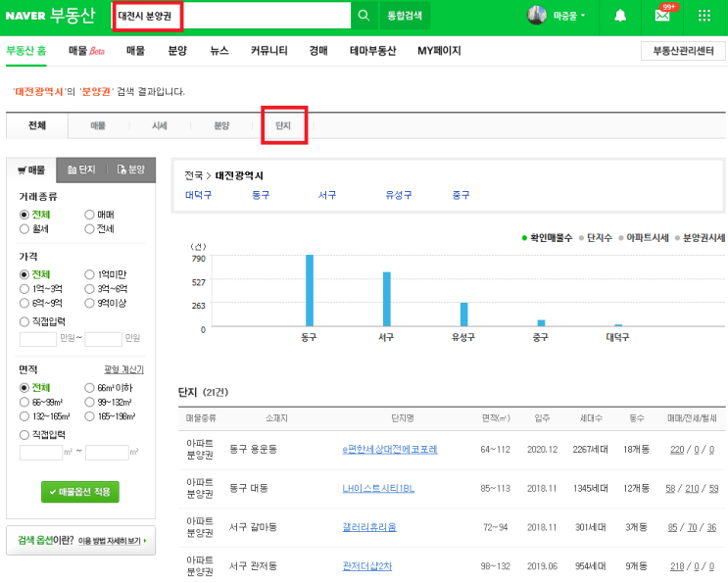Click the 동구 bar in chart
This screenshot has width=728, height=583.
click(310, 290)
